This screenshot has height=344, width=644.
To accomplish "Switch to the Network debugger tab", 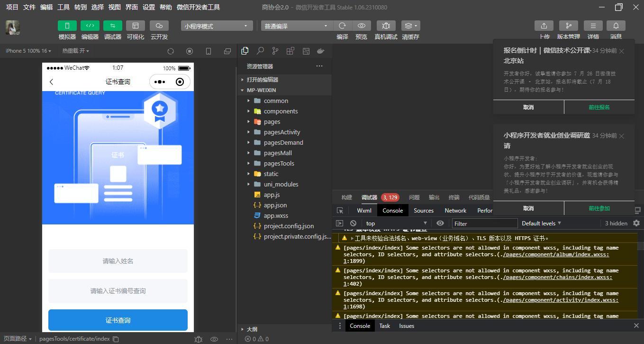I will 455,210.
